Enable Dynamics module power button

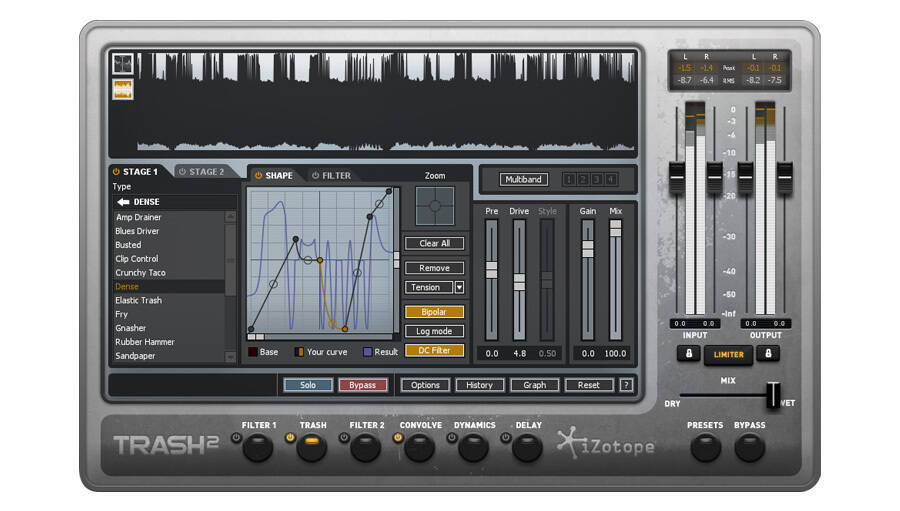(452, 438)
